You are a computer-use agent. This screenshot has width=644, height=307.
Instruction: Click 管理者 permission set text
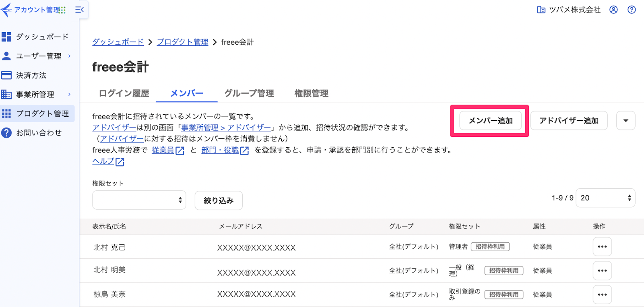pos(458,247)
